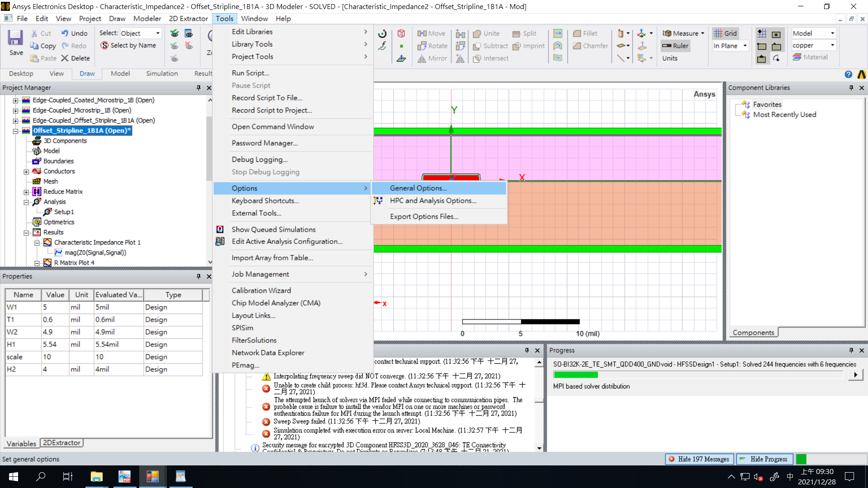The height and width of the screenshot is (488, 868).
Task: Click the Unite boolean tool
Action: coord(486,33)
